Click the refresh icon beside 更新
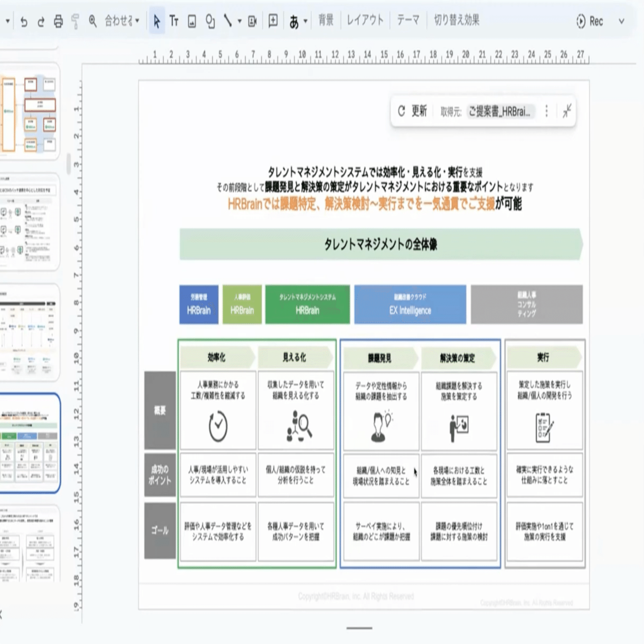 click(x=401, y=111)
